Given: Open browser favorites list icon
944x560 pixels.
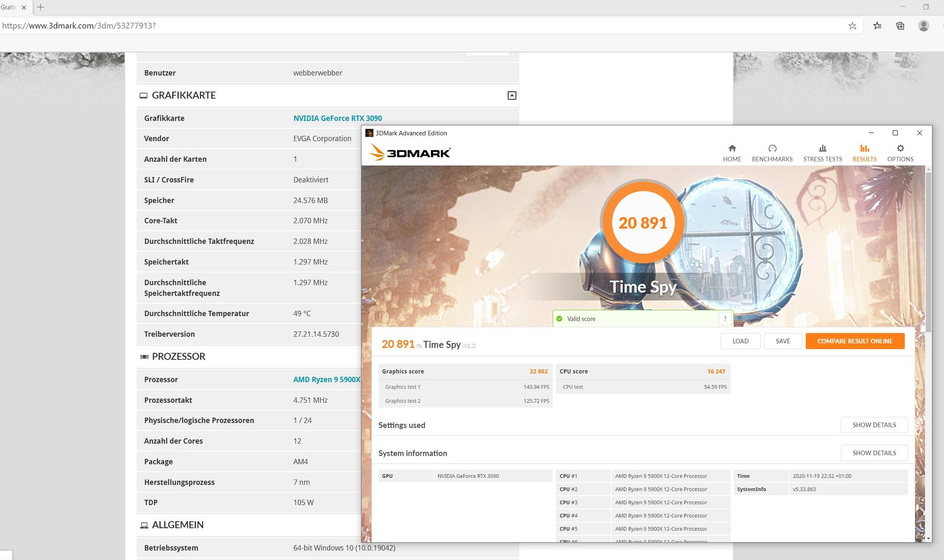Looking at the screenshot, I should (877, 26).
